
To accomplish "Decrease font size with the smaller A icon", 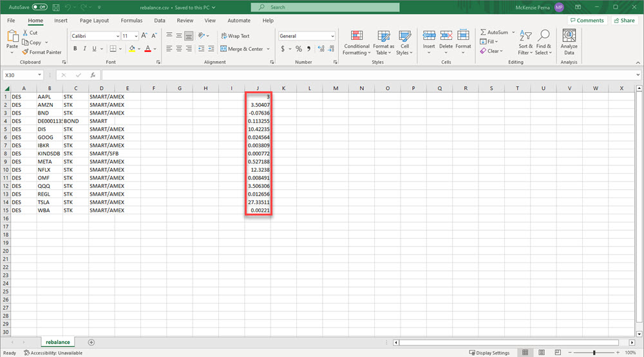I will (x=154, y=36).
